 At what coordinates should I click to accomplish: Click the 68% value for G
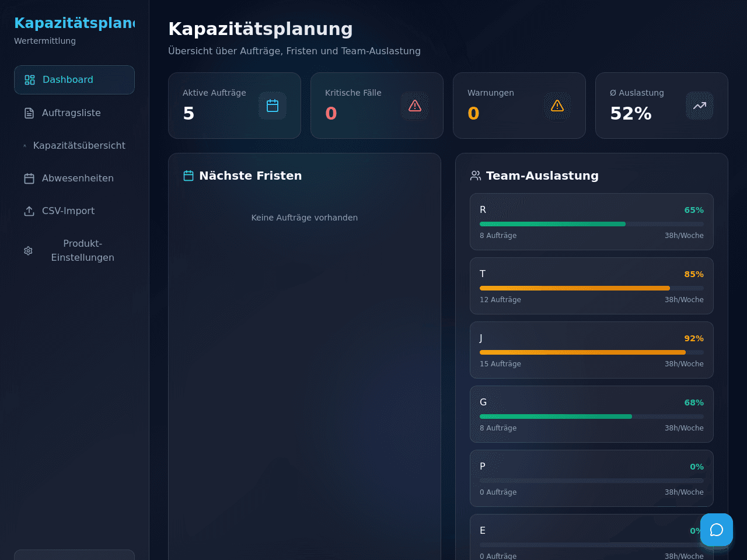[x=694, y=402]
